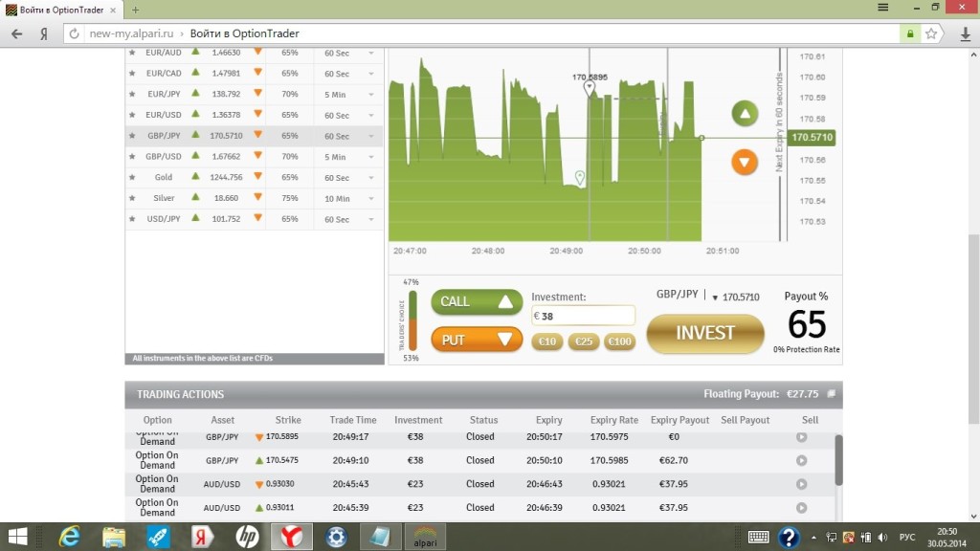Favorite the EUR/CAD star icon
The height and width of the screenshot is (551, 980).
tap(132, 73)
